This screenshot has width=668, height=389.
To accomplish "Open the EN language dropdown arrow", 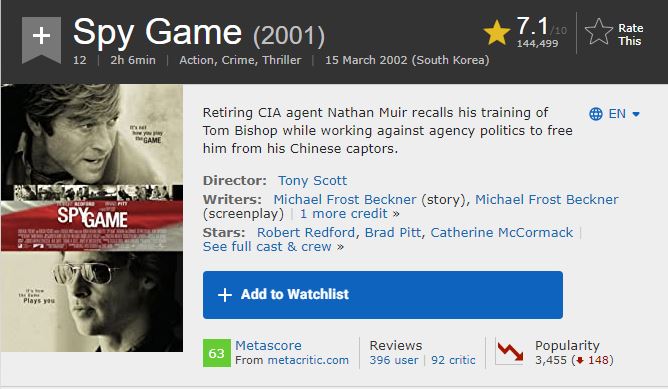I will click(x=636, y=114).
